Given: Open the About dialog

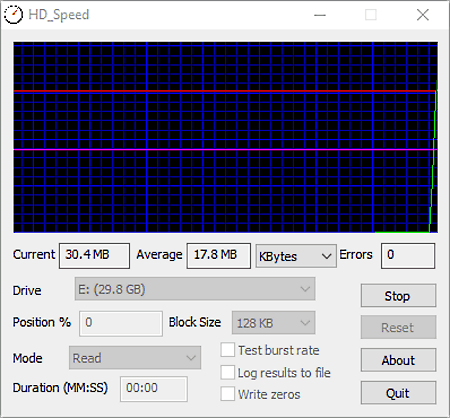Looking at the screenshot, I should click(x=398, y=360).
